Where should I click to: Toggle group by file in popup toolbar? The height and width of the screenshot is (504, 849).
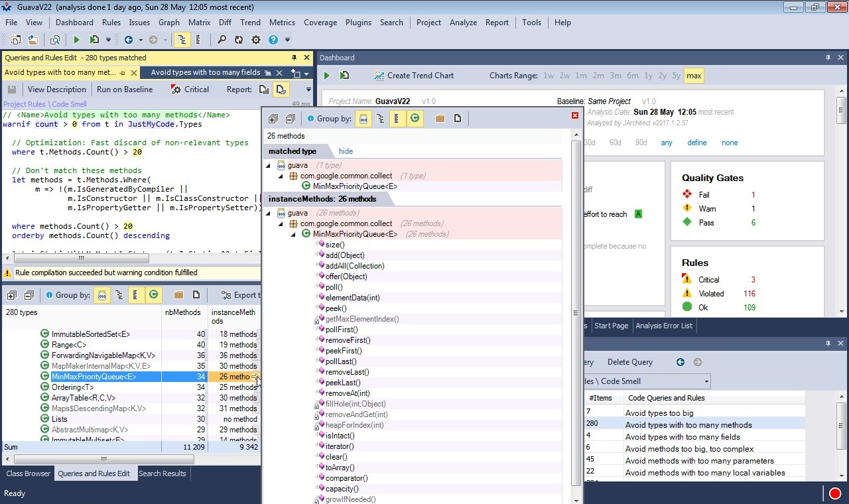[x=458, y=119]
